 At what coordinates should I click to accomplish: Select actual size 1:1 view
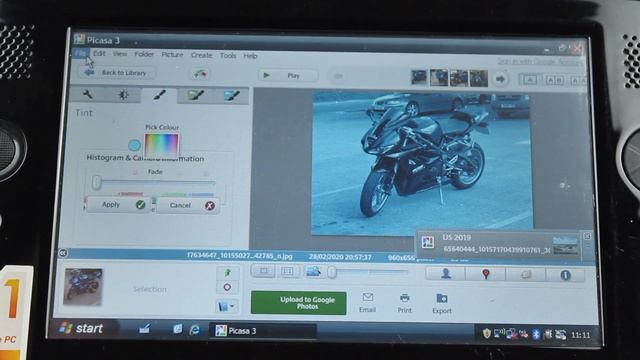point(287,271)
